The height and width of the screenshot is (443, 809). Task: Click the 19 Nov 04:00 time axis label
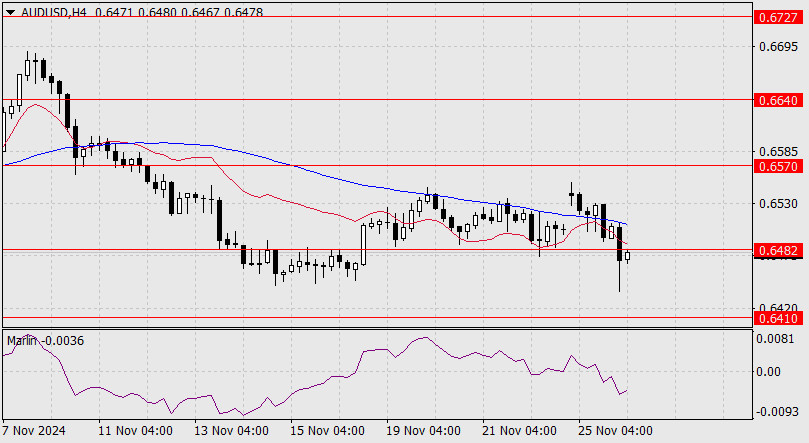[x=423, y=431]
